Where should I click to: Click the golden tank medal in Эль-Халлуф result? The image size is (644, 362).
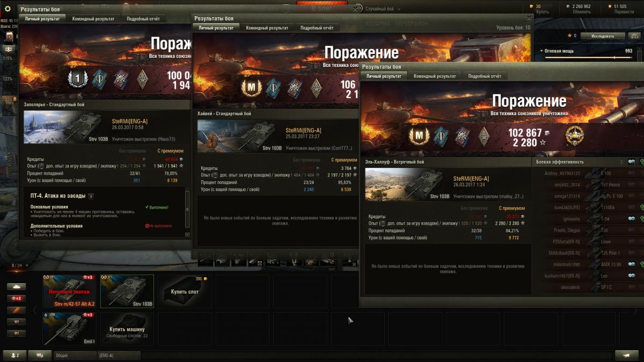point(574,136)
